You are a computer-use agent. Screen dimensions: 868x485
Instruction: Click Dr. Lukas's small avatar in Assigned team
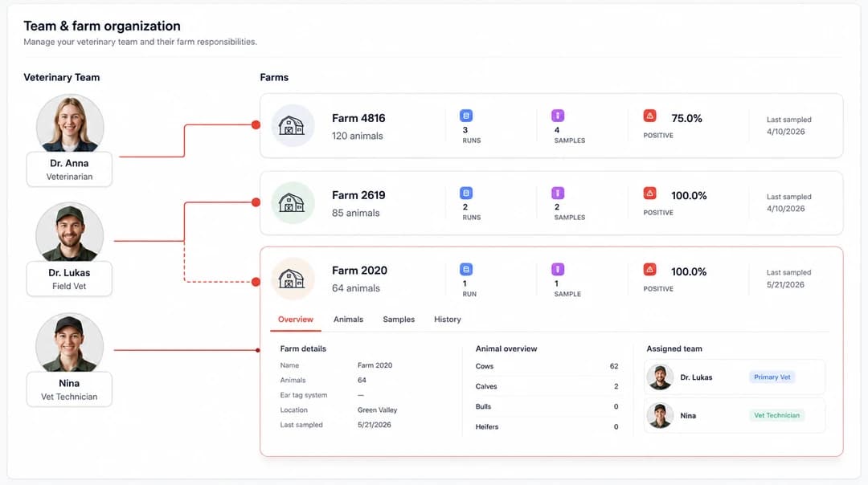click(660, 377)
